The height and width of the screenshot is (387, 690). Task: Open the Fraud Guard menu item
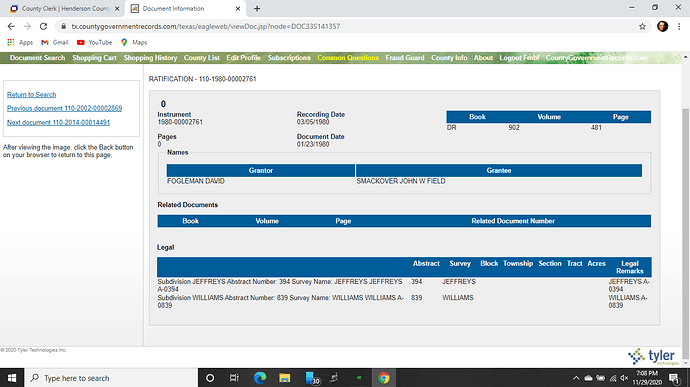405,58
